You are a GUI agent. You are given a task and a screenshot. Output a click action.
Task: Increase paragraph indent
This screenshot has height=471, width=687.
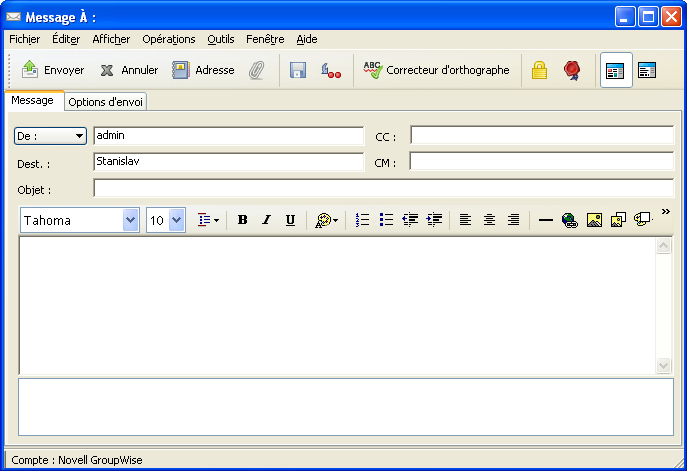(434, 220)
